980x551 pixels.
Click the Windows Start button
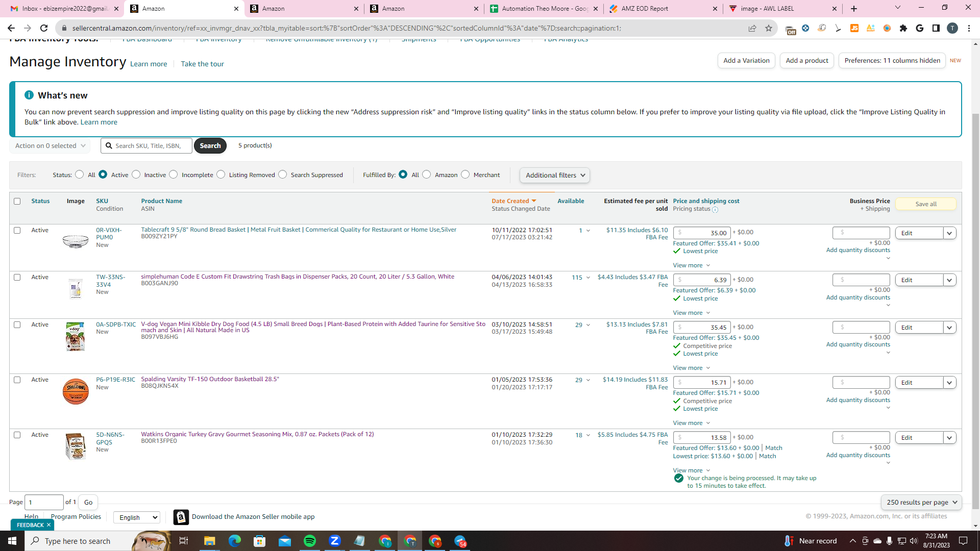pyautogui.click(x=12, y=541)
